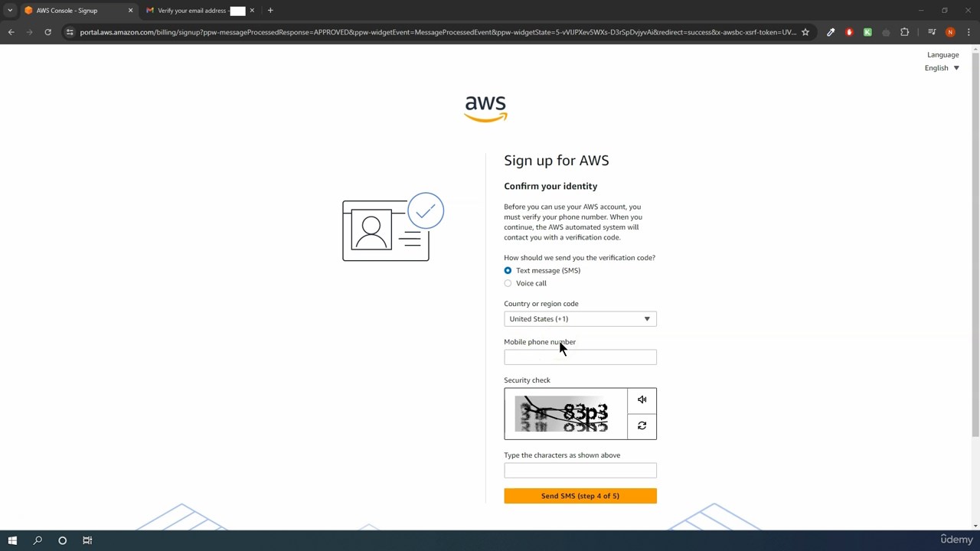Image resolution: width=980 pixels, height=551 pixels.
Task: Click the Security check label
Action: click(x=527, y=380)
